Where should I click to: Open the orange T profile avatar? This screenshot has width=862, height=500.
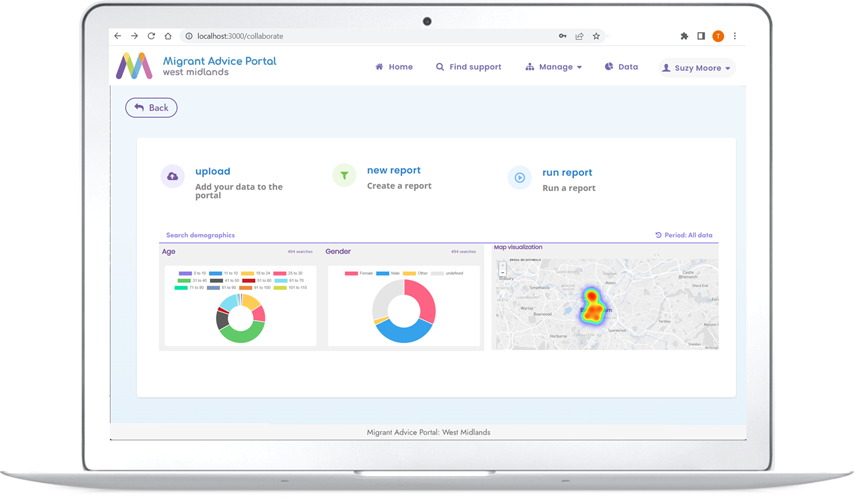pyautogui.click(x=718, y=36)
